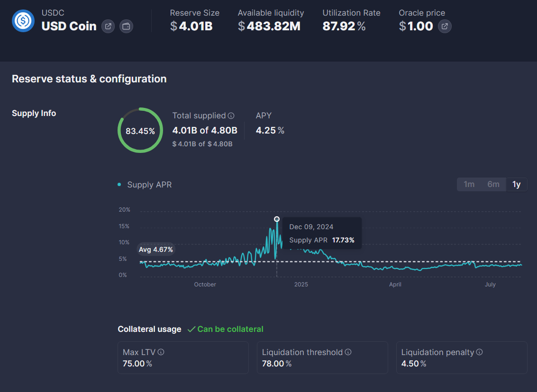537x392 pixels.
Task: Click the 2025 axis label on chart
Action: point(301,284)
